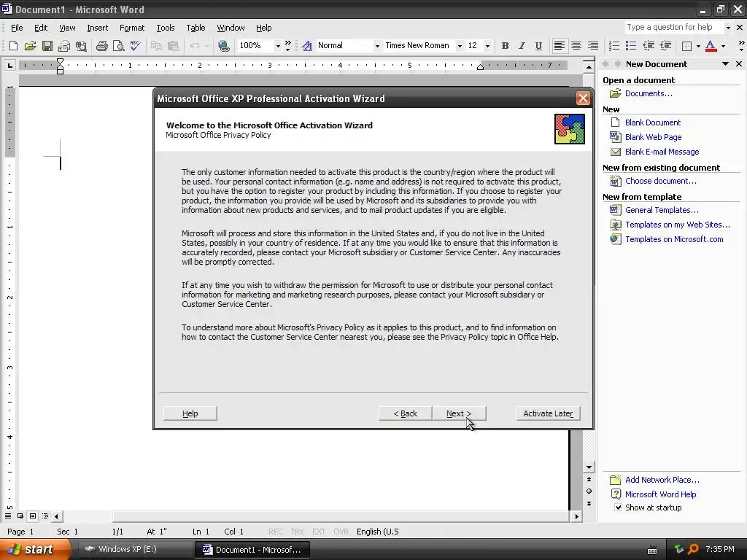Apply bulleted list formatting
Screen dimensions: 747x560
pos(631,46)
